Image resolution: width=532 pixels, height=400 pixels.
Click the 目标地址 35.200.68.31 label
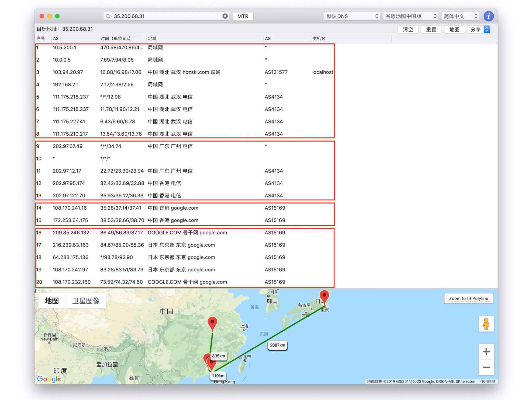tap(65, 29)
